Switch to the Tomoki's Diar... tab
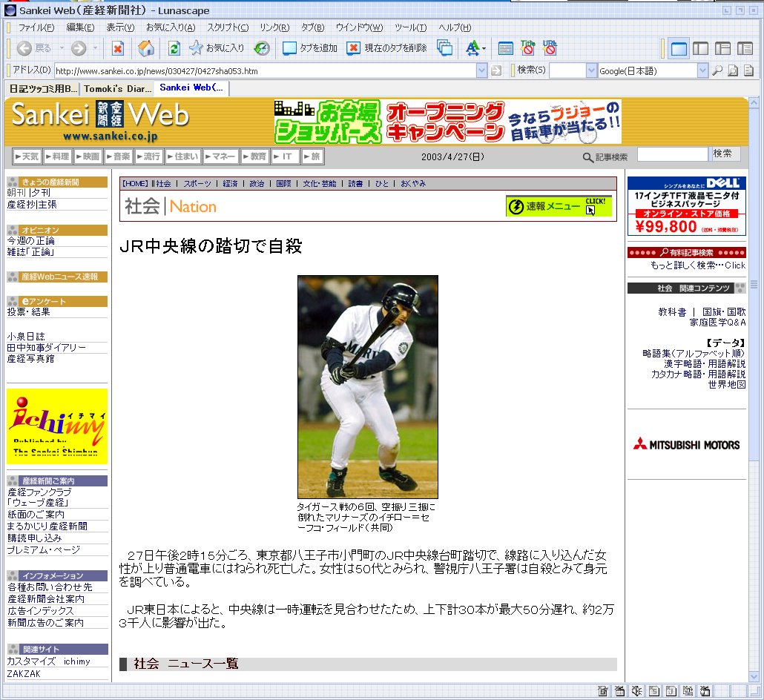This screenshot has height=700, width=764. click(116, 88)
